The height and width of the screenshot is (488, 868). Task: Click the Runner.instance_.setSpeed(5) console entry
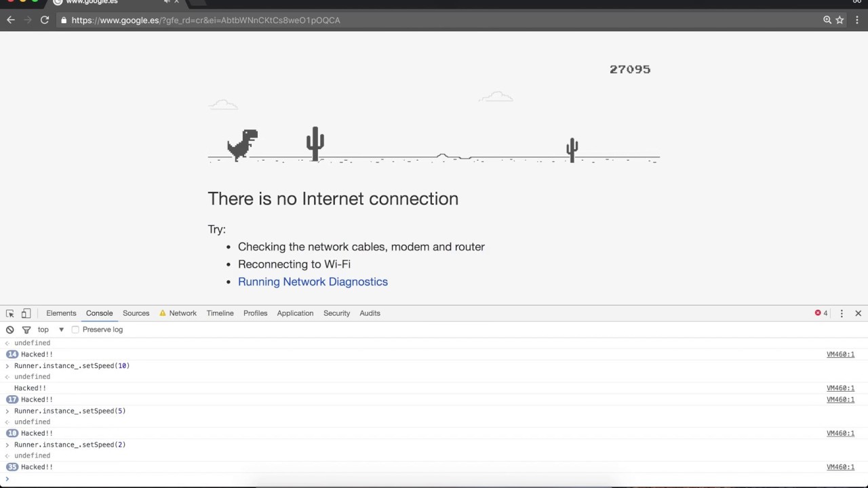coord(70,411)
